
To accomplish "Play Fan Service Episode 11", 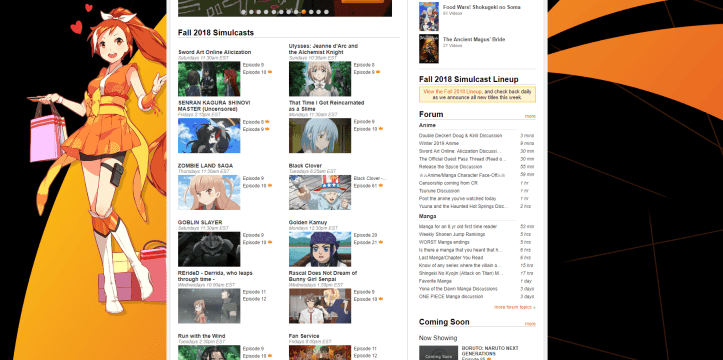I will coord(365,348).
